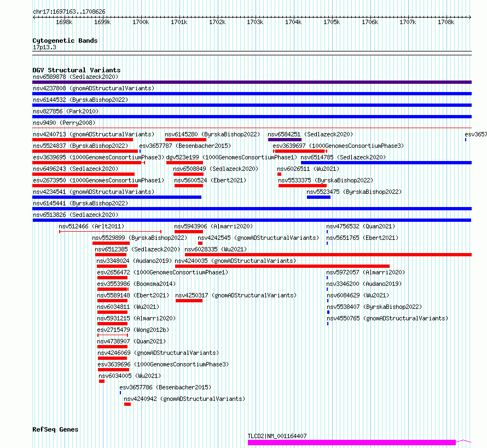Click nsv5931215 (Almarri2020) label
487x448 pixels.
[x=136, y=318]
